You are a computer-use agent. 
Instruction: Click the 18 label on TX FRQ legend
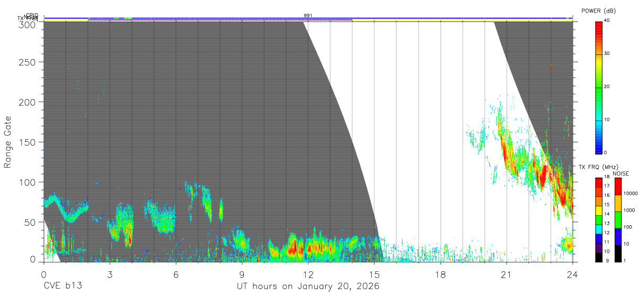pyautogui.click(x=607, y=178)
